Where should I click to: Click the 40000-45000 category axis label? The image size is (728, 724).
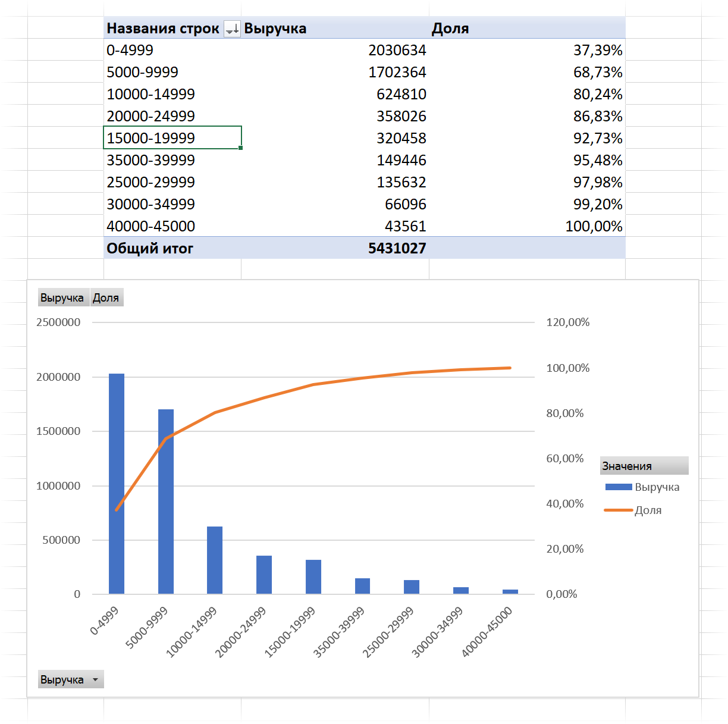click(x=487, y=632)
